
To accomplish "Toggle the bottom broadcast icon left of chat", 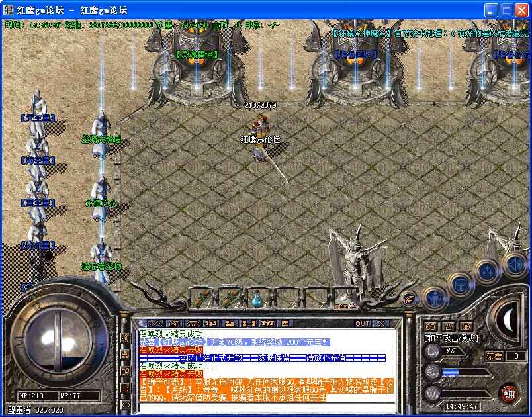I will tap(126, 404).
